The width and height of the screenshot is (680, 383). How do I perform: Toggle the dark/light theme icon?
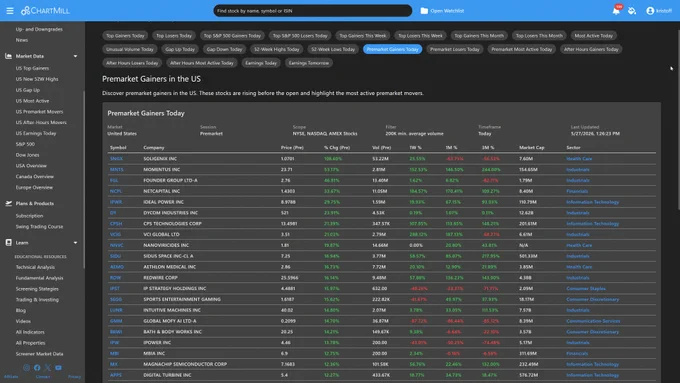(632, 11)
